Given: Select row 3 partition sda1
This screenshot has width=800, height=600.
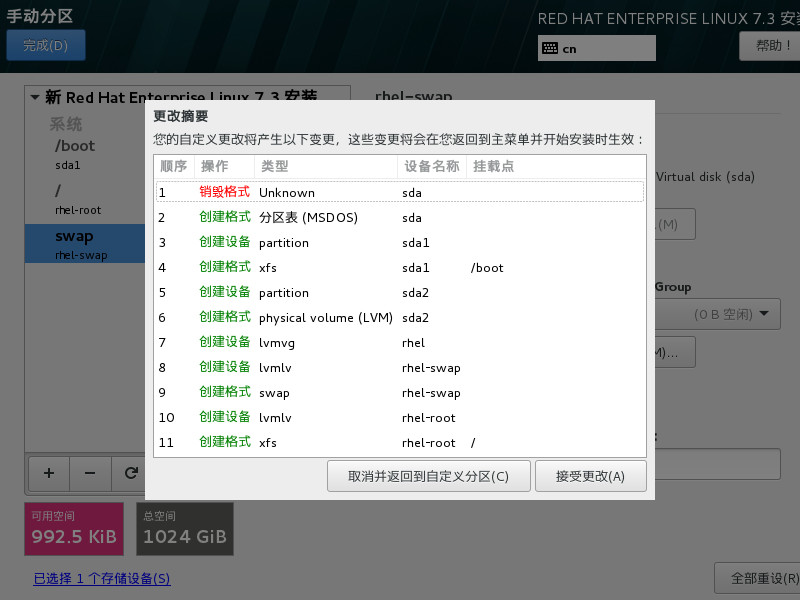Looking at the screenshot, I should [399, 242].
